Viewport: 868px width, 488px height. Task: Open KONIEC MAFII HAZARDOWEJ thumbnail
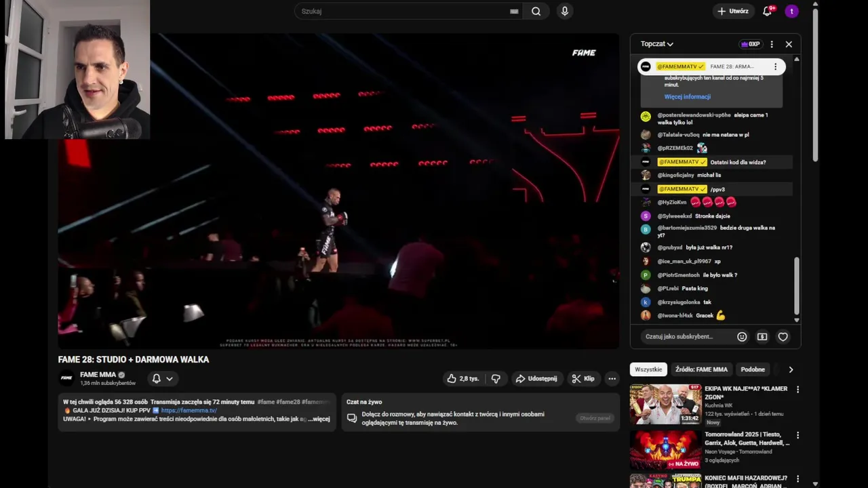point(665,481)
